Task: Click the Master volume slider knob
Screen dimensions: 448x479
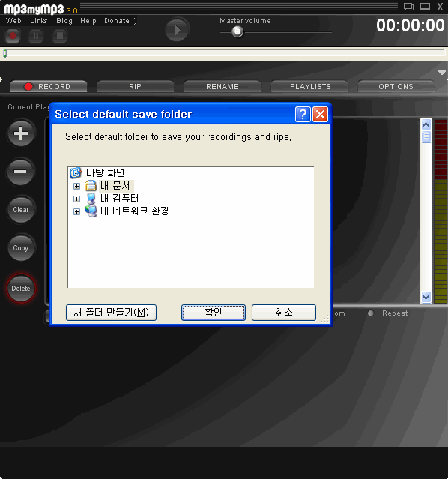Action: (x=237, y=31)
